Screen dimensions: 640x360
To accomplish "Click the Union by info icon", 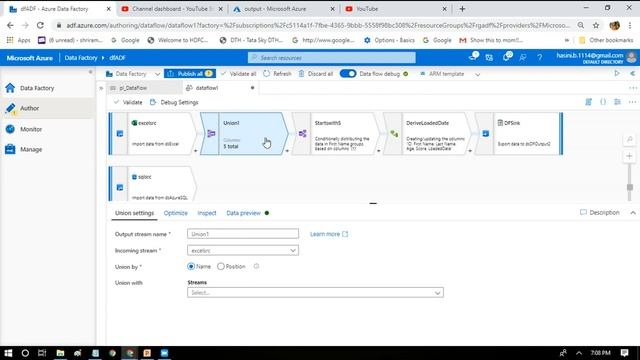I will (256, 266).
